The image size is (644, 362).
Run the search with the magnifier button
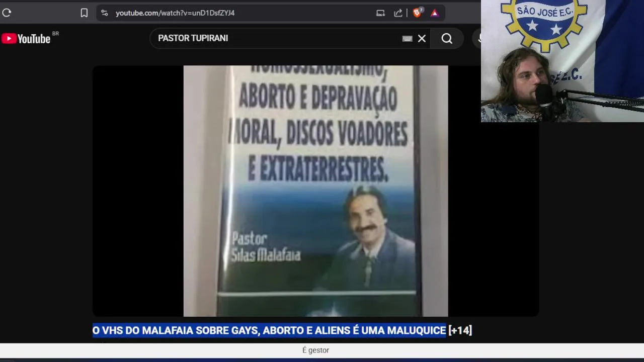[x=447, y=39]
